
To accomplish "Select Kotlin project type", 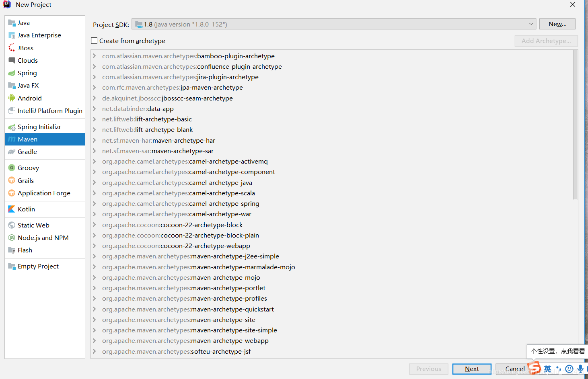I will coord(45,209).
